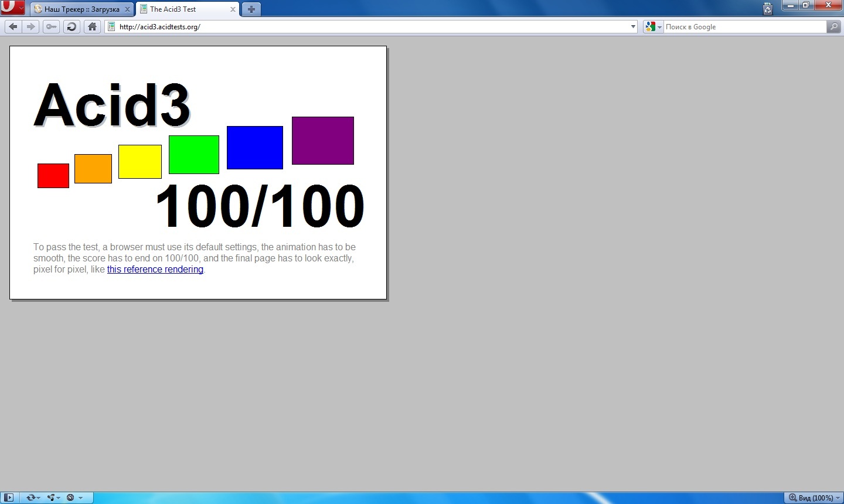Open the closed tabs trash icon
Screen dimensions: 844x504
768,8
